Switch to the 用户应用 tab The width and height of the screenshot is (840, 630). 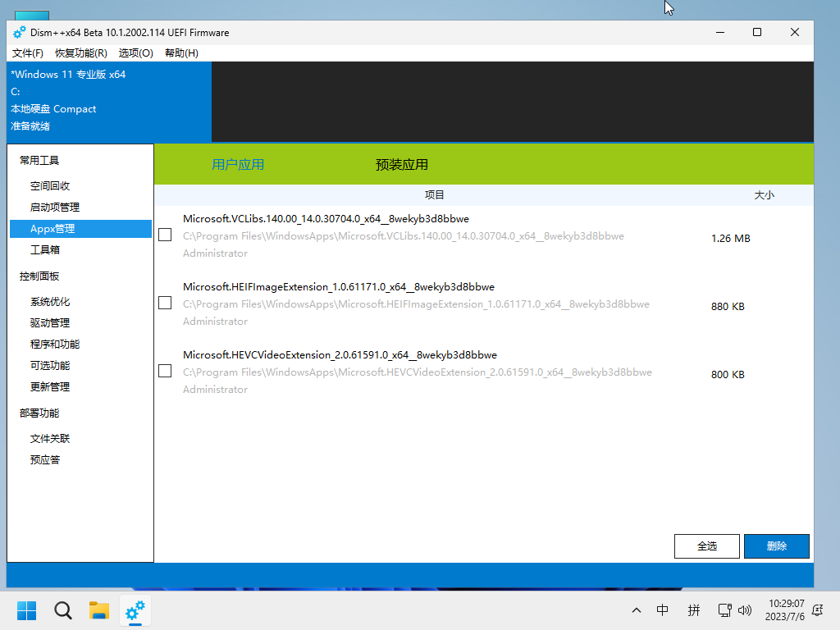coord(238,164)
